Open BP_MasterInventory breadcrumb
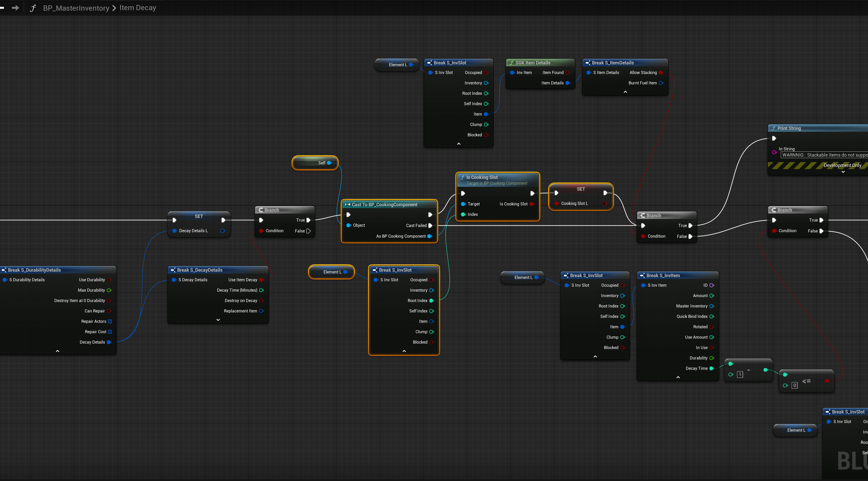Viewport: 868px width, 481px height. [76, 8]
